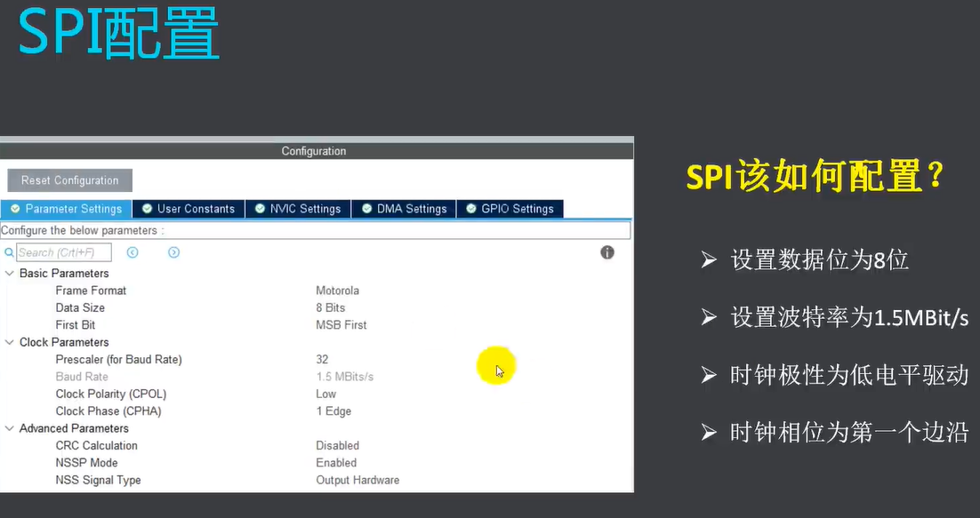Click the 1.5 MBits/s baud rate value

click(x=344, y=377)
